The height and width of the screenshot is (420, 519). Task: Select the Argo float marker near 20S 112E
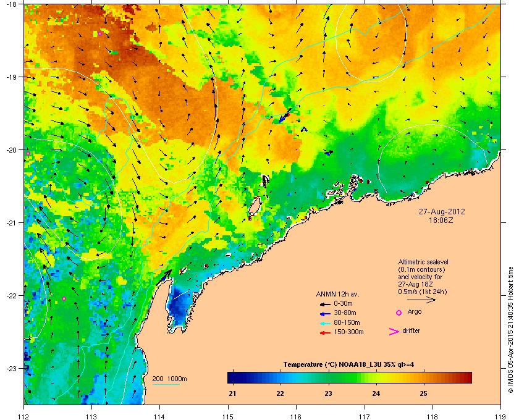[28, 153]
